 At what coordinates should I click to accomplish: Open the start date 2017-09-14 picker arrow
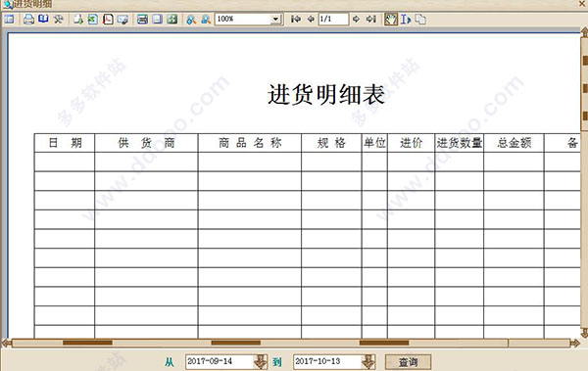[x=261, y=362]
